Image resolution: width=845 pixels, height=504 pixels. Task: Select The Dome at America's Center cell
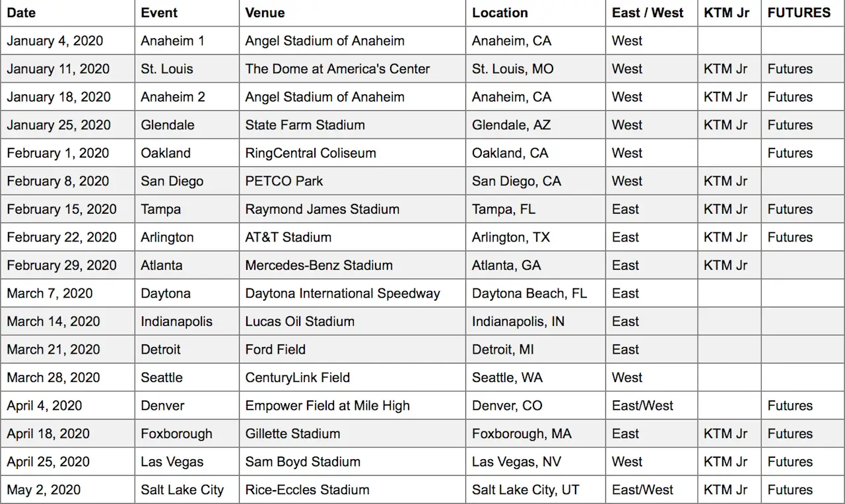click(353, 69)
